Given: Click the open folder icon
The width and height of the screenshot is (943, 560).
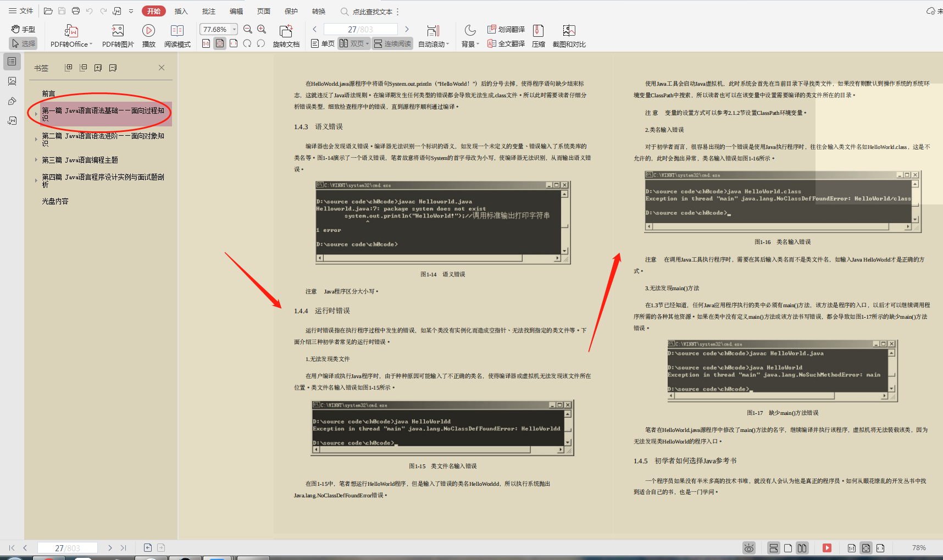Looking at the screenshot, I should pos(48,11).
